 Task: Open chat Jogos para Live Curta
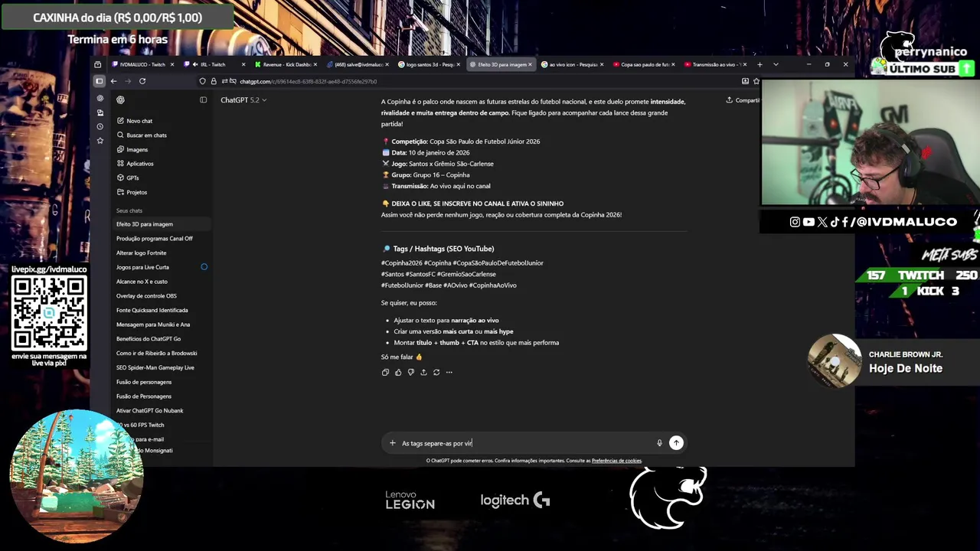[142, 267]
